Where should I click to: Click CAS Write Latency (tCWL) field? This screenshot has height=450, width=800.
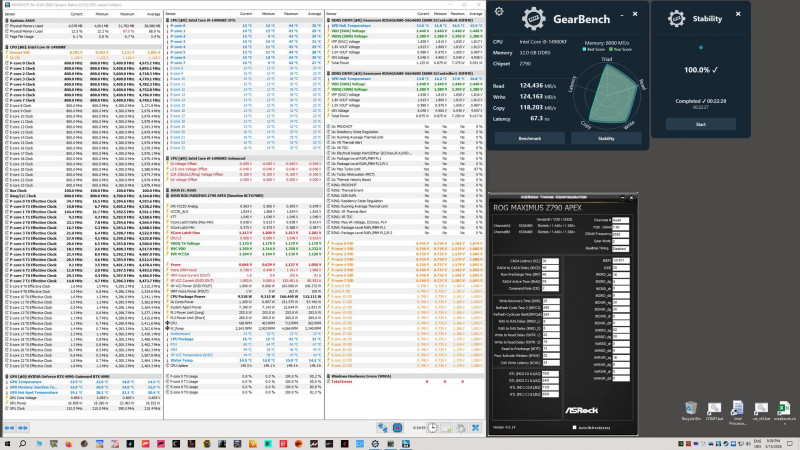pyautogui.click(x=551, y=363)
